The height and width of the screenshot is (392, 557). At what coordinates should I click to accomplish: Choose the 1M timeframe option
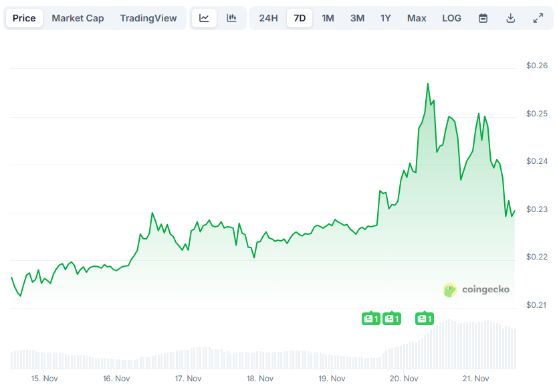point(328,18)
